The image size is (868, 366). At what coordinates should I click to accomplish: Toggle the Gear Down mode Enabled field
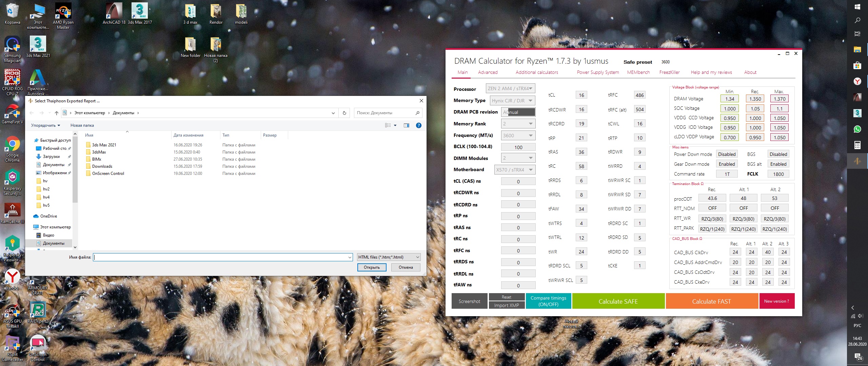727,164
